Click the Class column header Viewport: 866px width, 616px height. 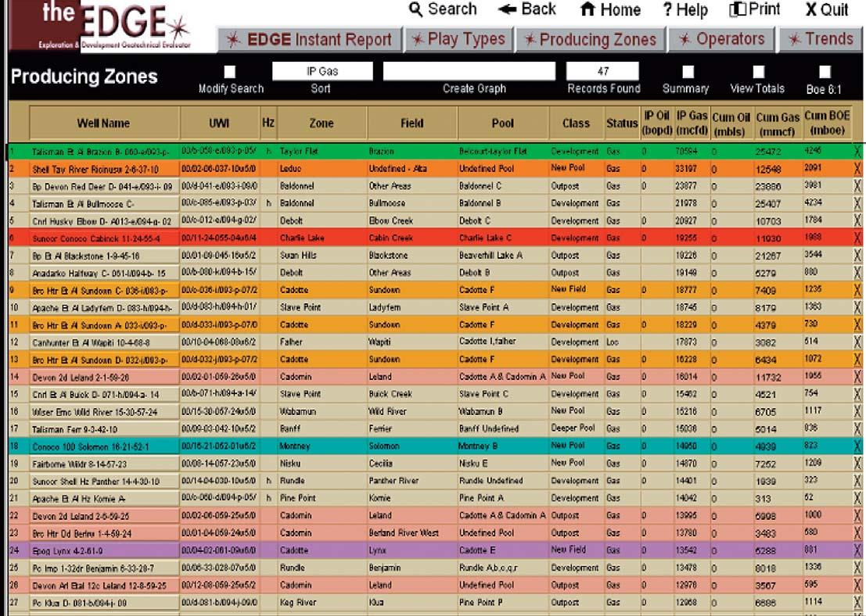click(x=576, y=123)
